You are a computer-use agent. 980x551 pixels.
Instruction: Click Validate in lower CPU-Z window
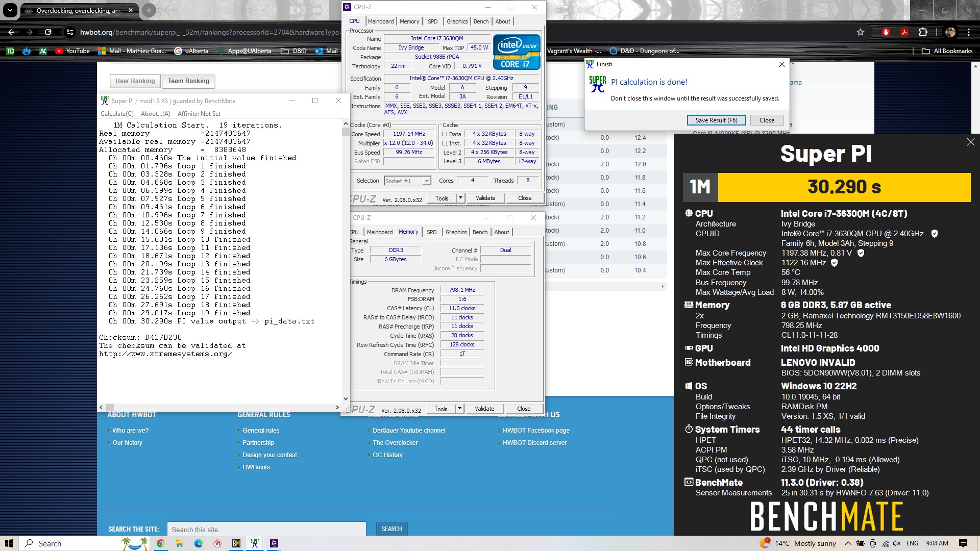484,409
